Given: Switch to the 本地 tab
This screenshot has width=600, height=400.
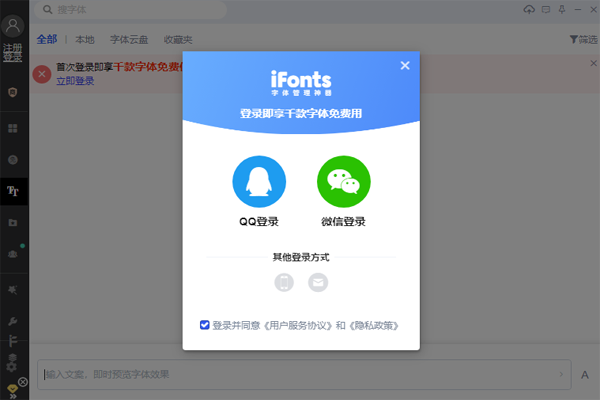Looking at the screenshot, I should click(85, 39).
